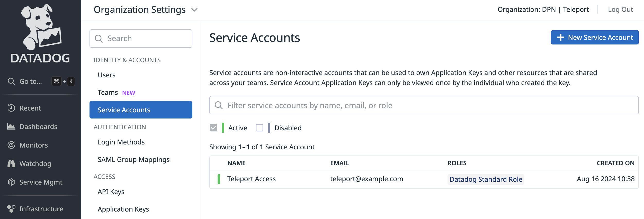Focus the filter service accounts field

tap(424, 105)
